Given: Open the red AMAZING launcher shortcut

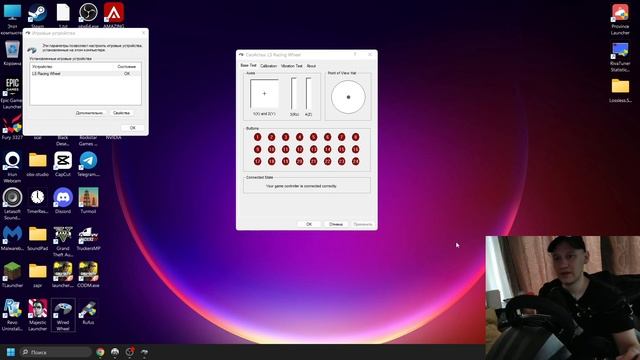Looking at the screenshot, I should point(113,16).
